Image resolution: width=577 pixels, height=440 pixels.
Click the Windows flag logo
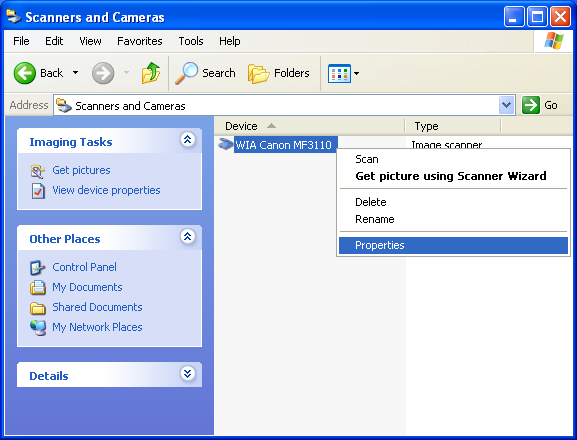(554, 41)
